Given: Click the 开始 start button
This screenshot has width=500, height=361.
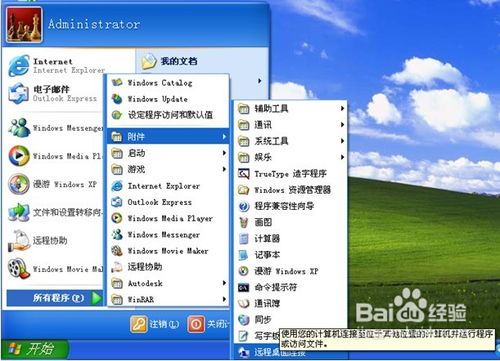Looking at the screenshot, I should 34,349.
